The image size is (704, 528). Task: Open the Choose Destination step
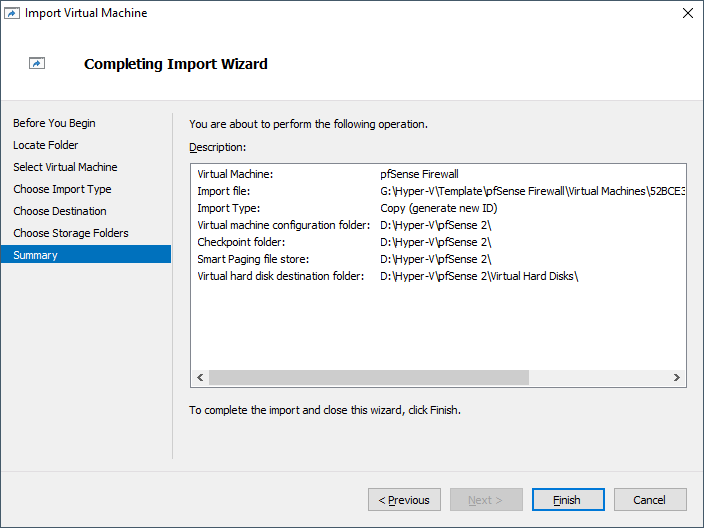pyautogui.click(x=60, y=211)
